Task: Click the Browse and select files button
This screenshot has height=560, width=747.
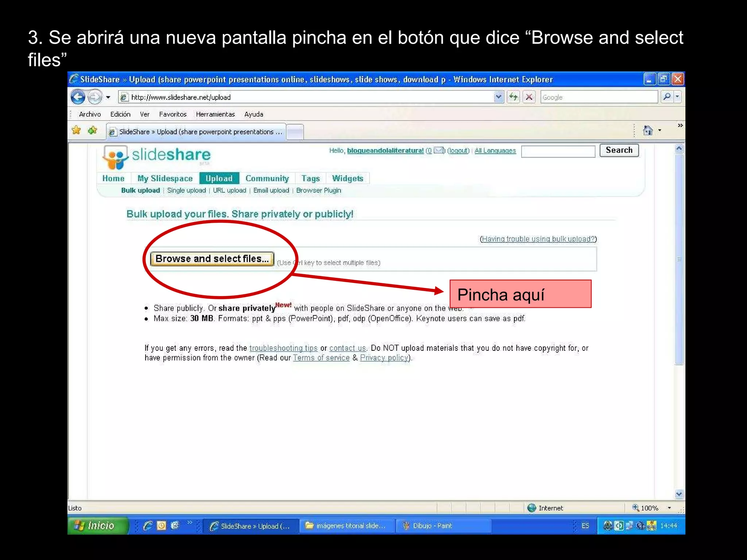Action: point(212,259)
